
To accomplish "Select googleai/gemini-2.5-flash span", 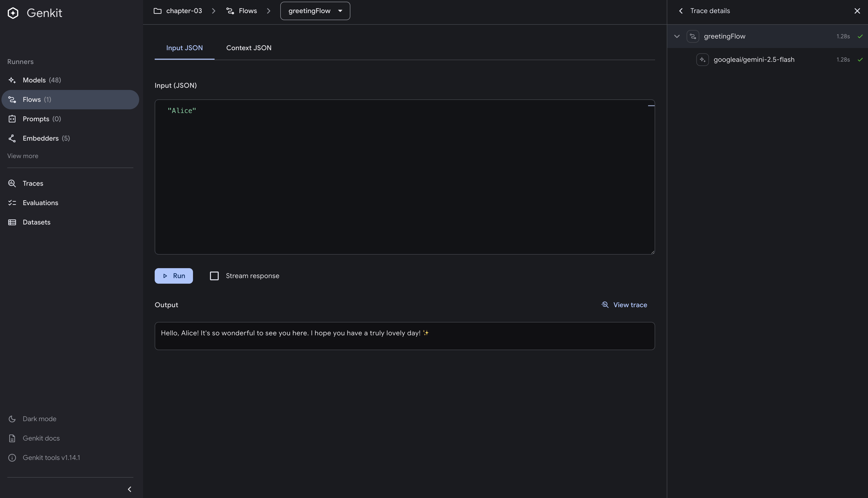I will tap(767, 59).
